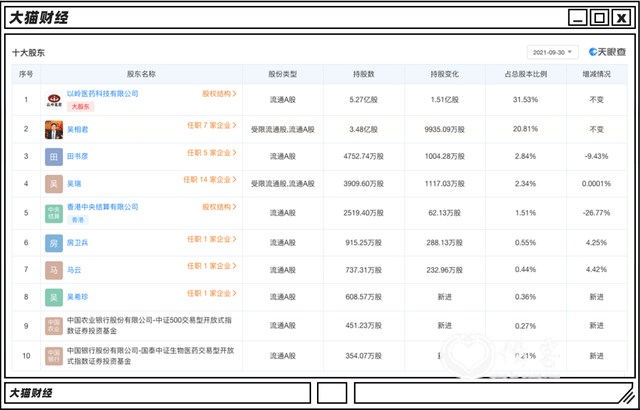Select the 0.0001% change cell
This screenshot has height=410, width=640.
596,184
